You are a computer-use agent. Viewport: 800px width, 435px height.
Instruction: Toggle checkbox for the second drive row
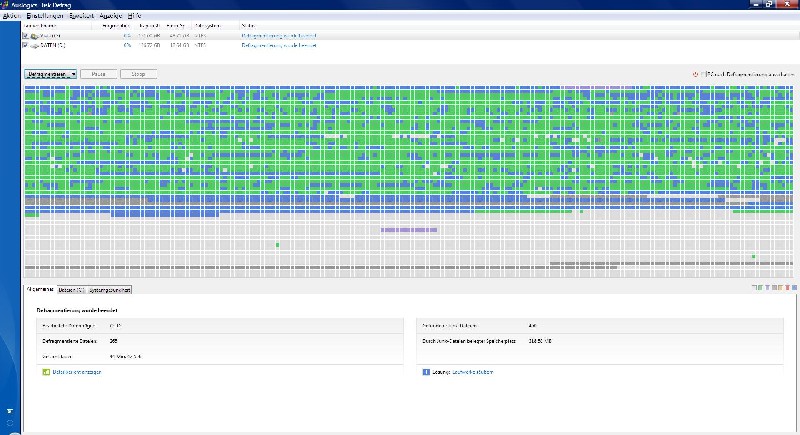(x=25, y=45)
